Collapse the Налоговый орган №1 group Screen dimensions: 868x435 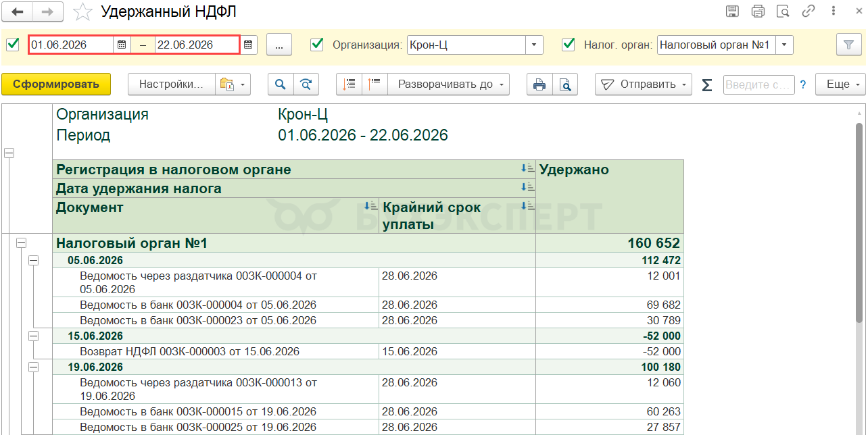pyautogui.click(x=21, y=242)
